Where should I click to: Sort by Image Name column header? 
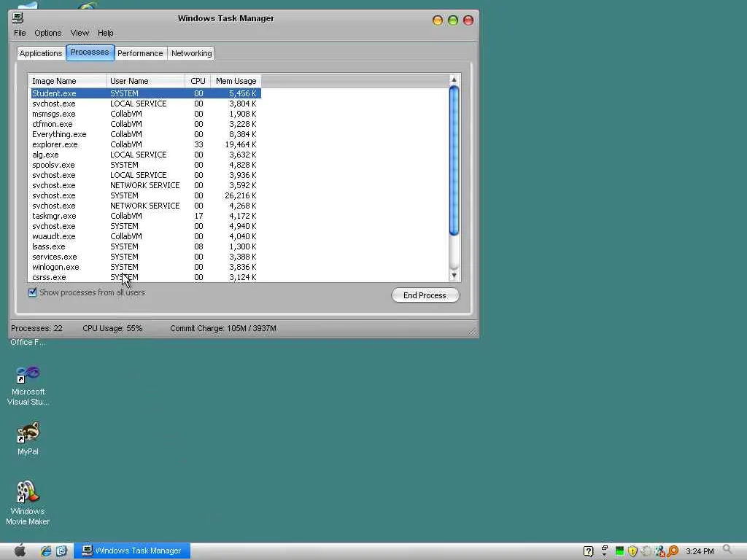[x=68, y=81]
